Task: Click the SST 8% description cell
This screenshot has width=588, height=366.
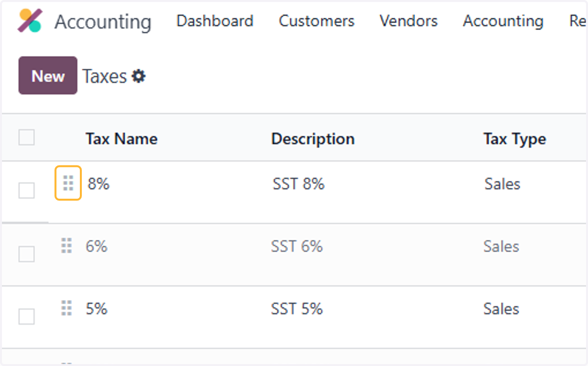Action: (x=298, y=184)
